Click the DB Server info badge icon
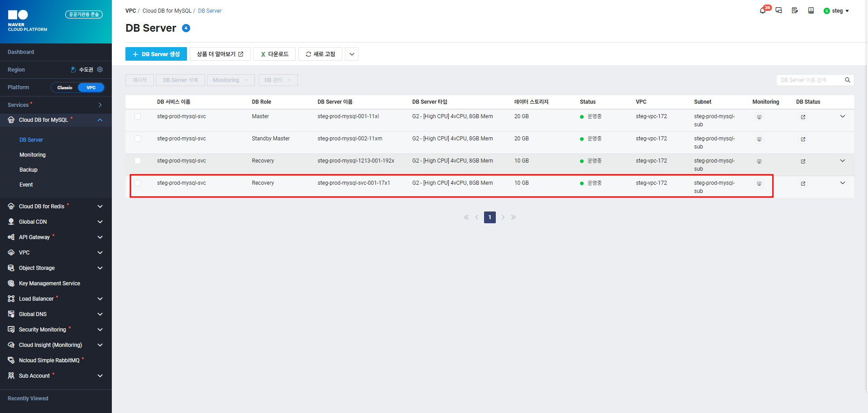This screenshot has width=868, height=413. tap(186, 28)
